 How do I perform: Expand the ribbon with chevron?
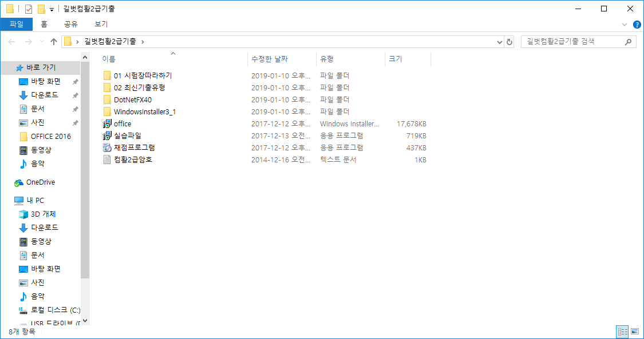(625, 25)
